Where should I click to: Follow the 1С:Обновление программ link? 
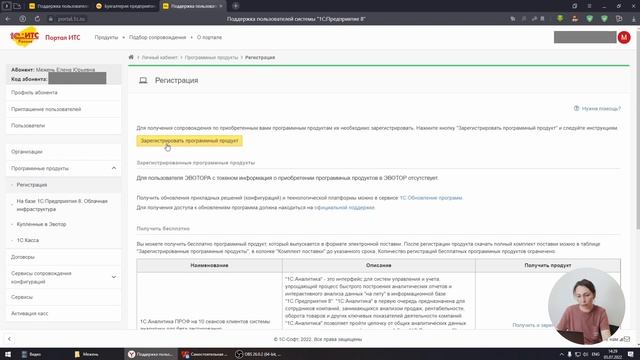(431, 198)
